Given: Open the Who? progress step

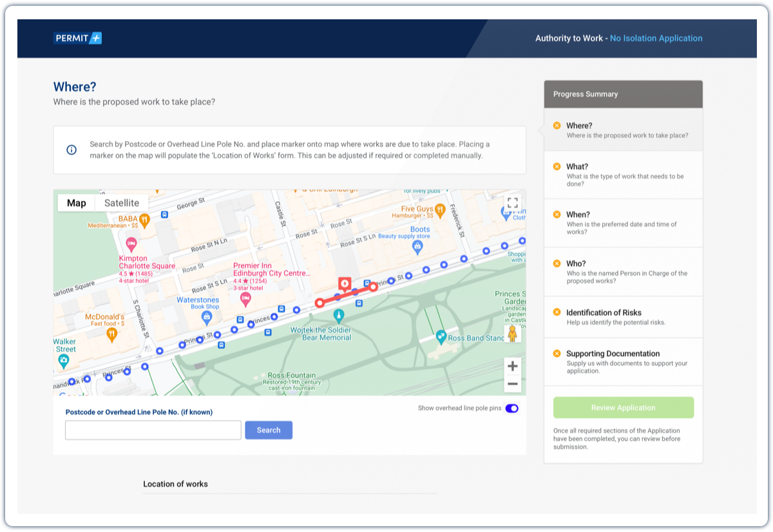Looking at the screenshot, I should point(623,272).
